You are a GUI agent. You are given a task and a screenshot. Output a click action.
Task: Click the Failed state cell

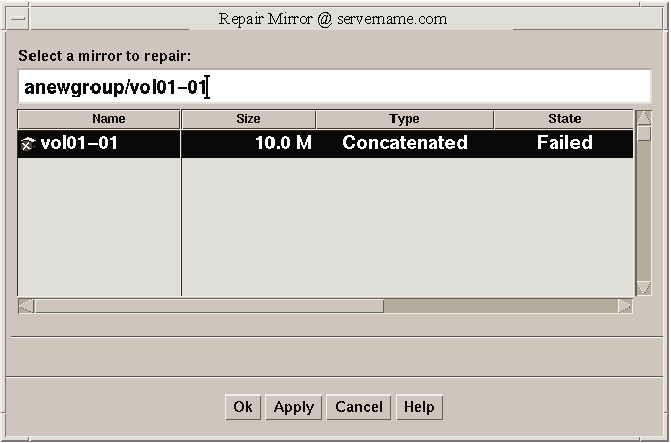tap(564, 143)
